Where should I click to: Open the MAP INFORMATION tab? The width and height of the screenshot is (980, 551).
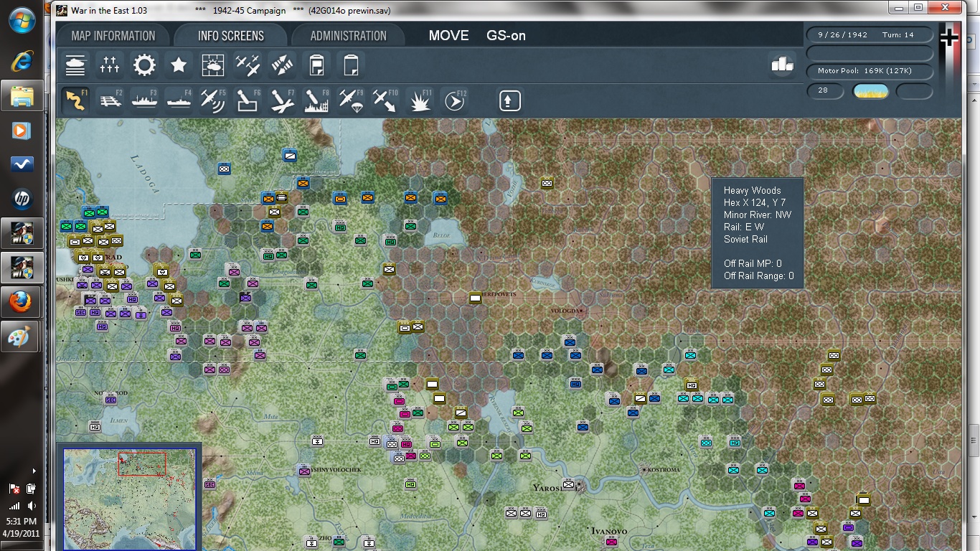coord(113,36)
